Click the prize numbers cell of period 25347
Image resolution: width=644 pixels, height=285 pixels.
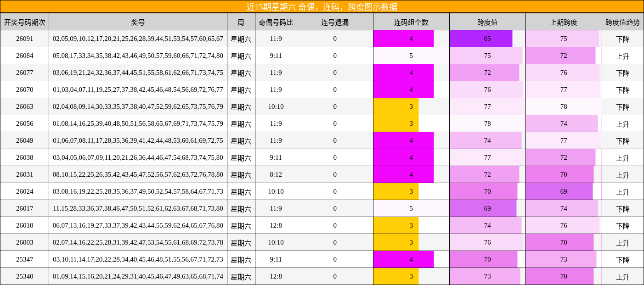138,259
